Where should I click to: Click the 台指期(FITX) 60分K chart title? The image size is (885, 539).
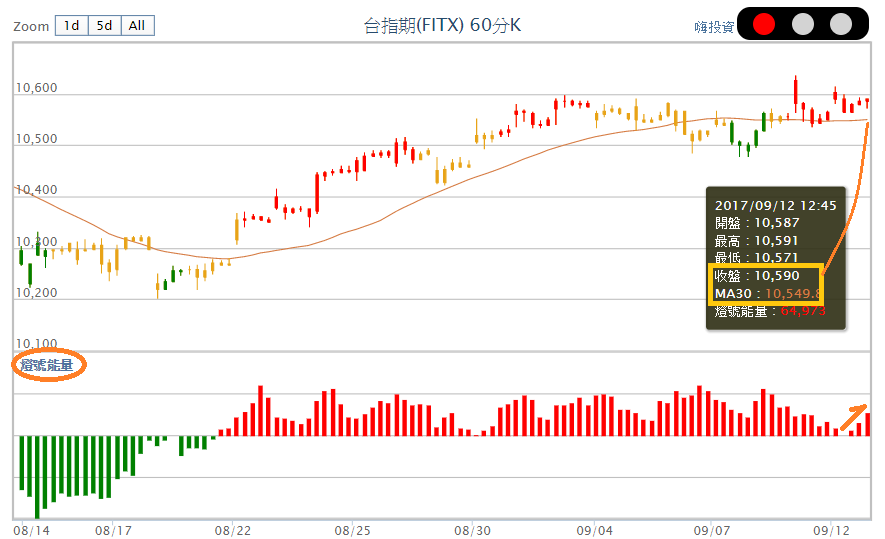click(x=442, y=25)
